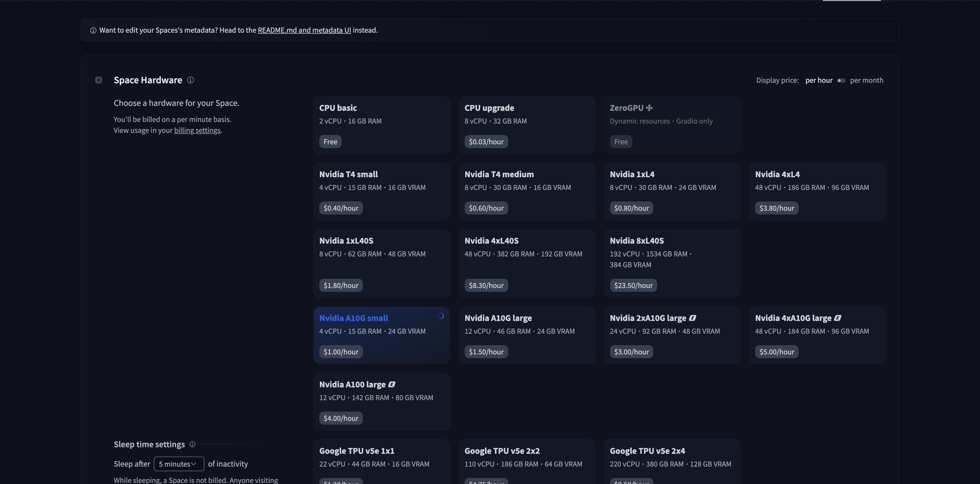This screenshot has width=980, height=484.
Task: Click the loading spinner on Nvidia A10G small
Action: (440, 316)
